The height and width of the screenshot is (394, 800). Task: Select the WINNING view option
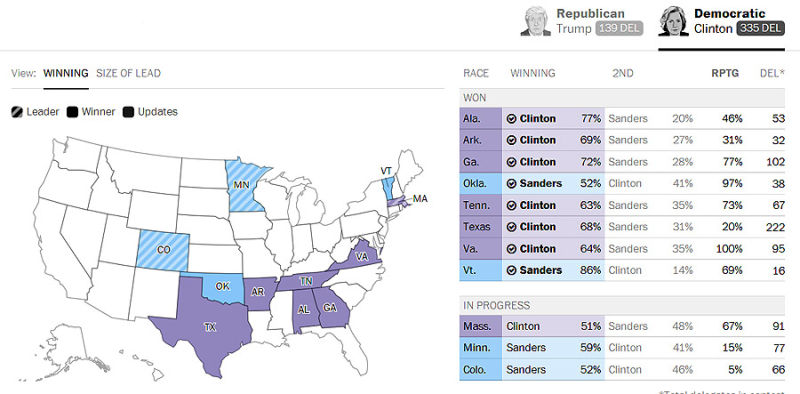(66, 73)
